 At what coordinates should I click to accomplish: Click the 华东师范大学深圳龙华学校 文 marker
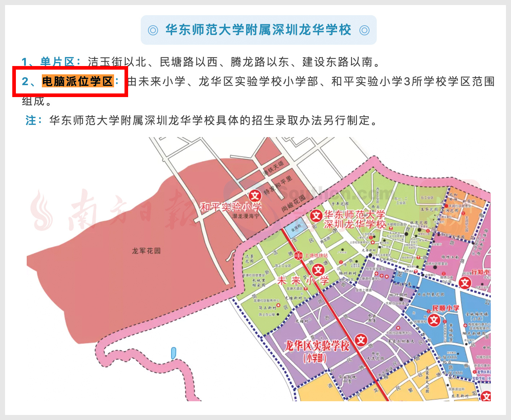click(x=316, y=216)
